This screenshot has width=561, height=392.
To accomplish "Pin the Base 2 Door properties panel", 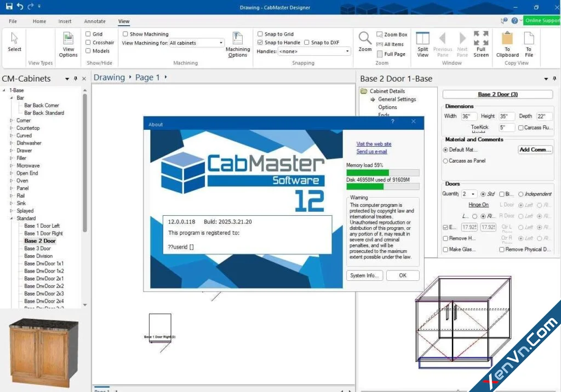I will (554, 78).
